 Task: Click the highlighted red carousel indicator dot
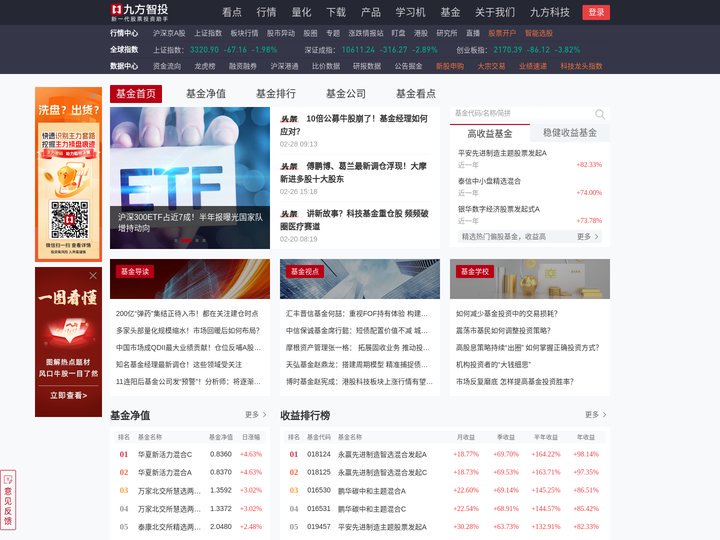[186, 240]
